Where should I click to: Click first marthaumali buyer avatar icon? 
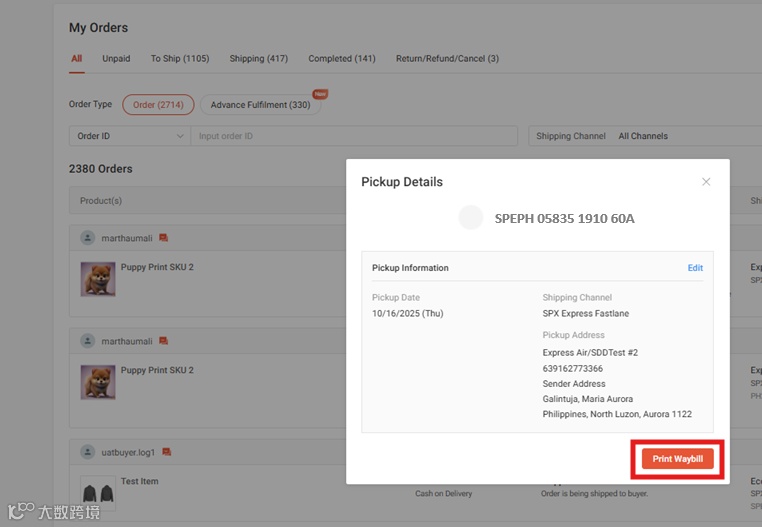pyautogui.click(x=87, y=238)
